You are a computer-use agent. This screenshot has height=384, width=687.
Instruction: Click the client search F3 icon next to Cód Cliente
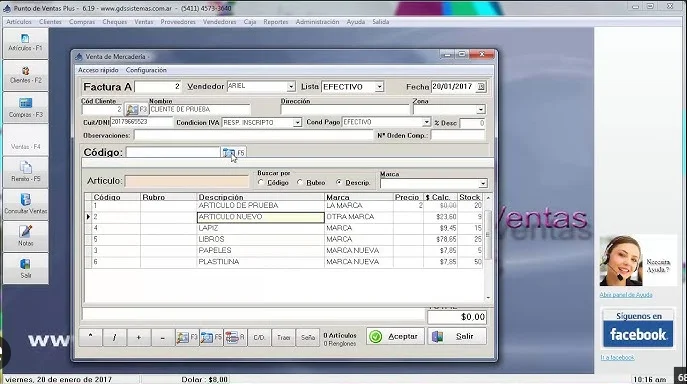point(136,109)
